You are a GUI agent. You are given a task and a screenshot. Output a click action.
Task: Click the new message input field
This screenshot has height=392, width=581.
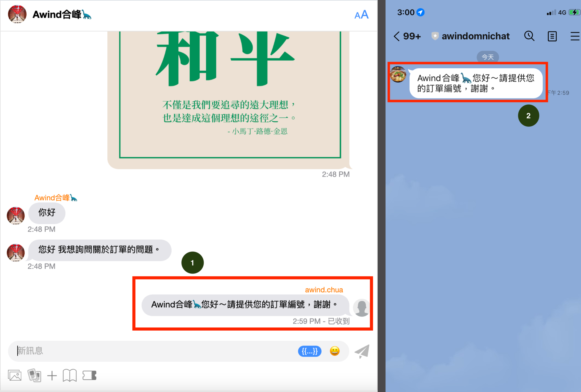point(150,351)
